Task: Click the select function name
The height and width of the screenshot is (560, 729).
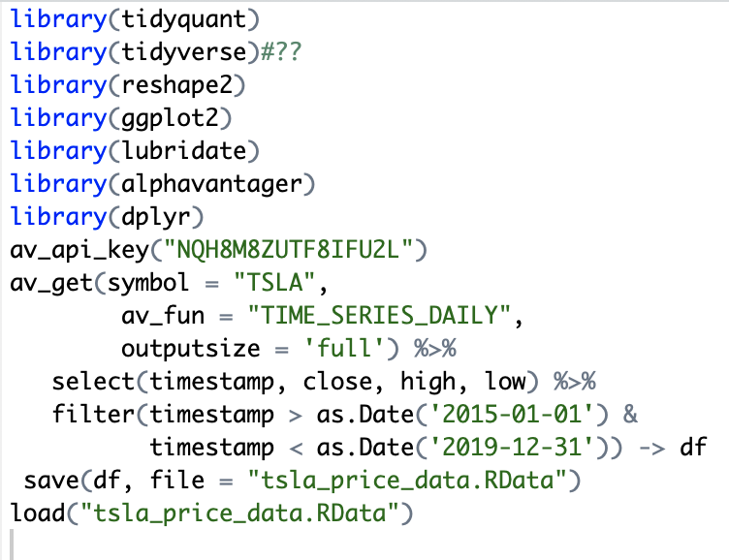Action: click(93, 381)
